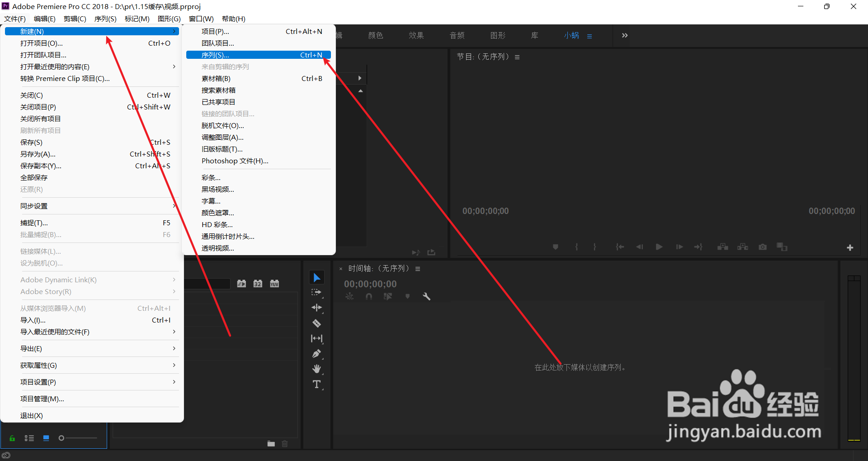Click Step Back one frame button

[639, 247]
